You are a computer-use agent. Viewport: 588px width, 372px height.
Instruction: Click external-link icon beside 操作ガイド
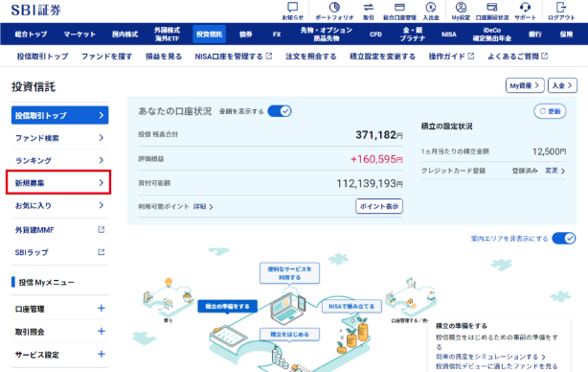point(471,56)
